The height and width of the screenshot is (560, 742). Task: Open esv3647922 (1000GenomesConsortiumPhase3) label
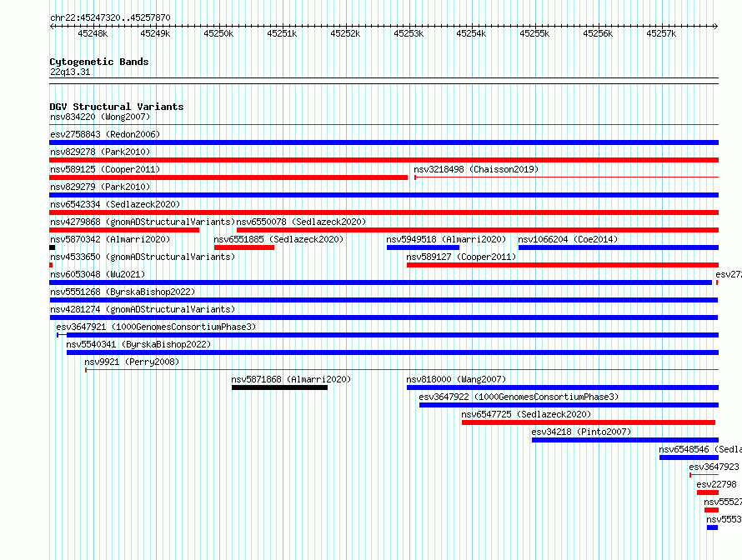[x=519, y=397]
